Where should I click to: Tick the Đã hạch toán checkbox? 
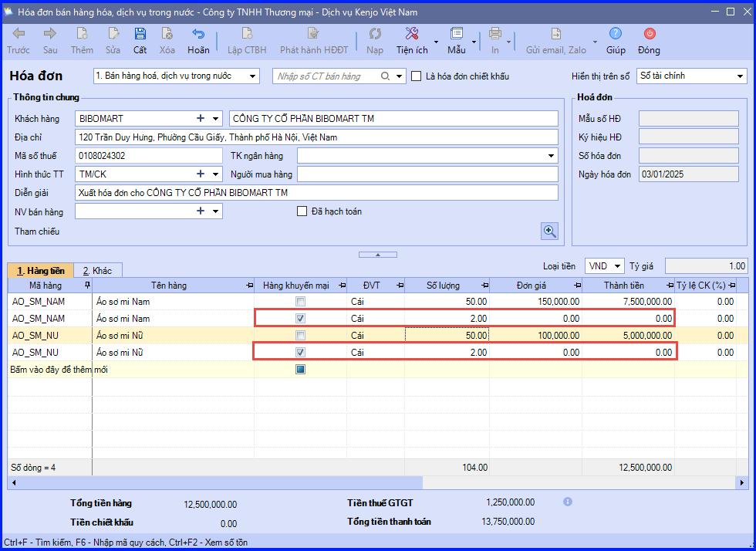pos(302,211)
